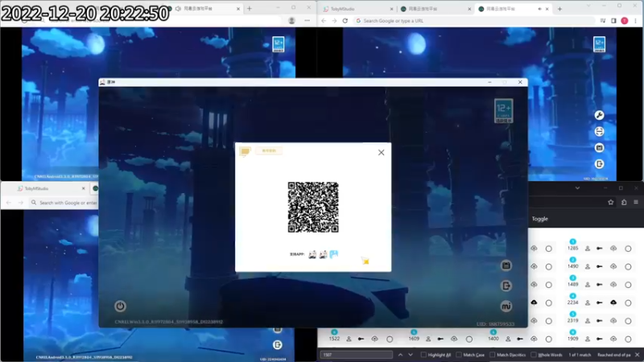
Task: Open a new tab in the top-left browser window
Action: pos(250,8)
